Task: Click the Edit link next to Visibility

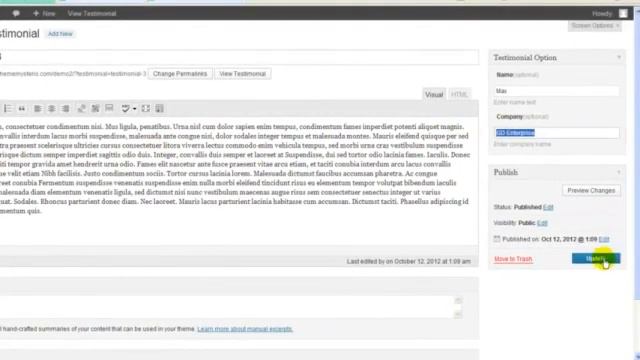Action: coord(542,223)
